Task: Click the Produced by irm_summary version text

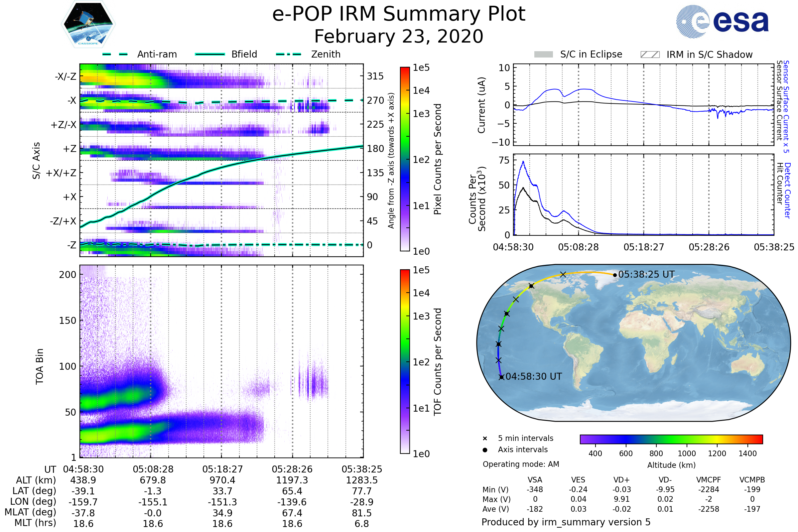Action: (x=566, y=522)
